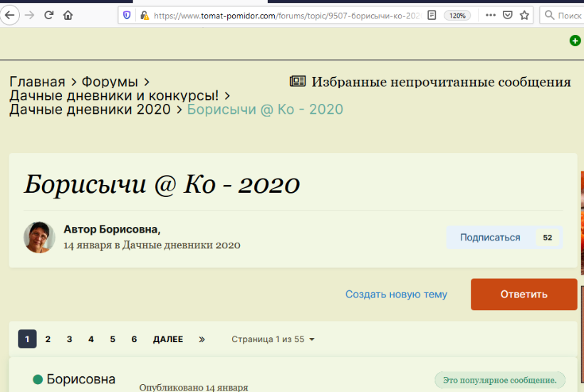Jump to last page with double arrow
This screenshot has height=392, width=584.
202,339
